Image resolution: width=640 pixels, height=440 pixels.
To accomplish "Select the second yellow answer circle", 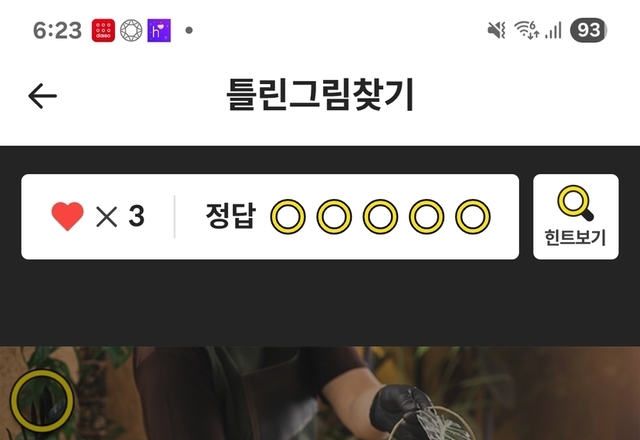I will pos(334,217).
